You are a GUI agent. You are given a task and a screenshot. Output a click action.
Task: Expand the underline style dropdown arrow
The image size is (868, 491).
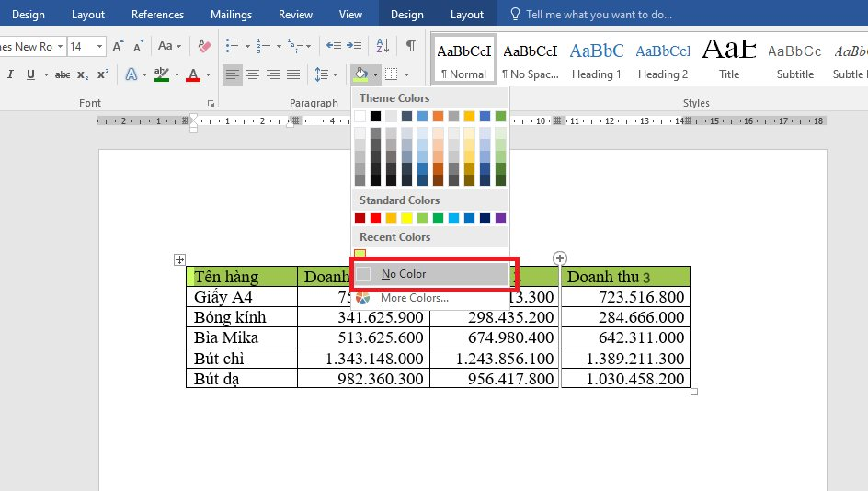point(46,74)
